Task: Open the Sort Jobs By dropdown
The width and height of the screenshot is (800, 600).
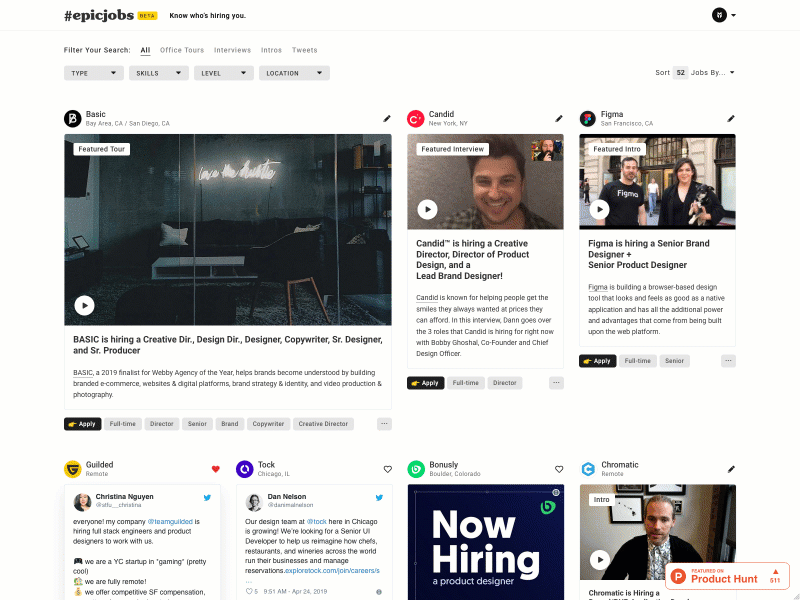Action: click(x=710, y=72)
